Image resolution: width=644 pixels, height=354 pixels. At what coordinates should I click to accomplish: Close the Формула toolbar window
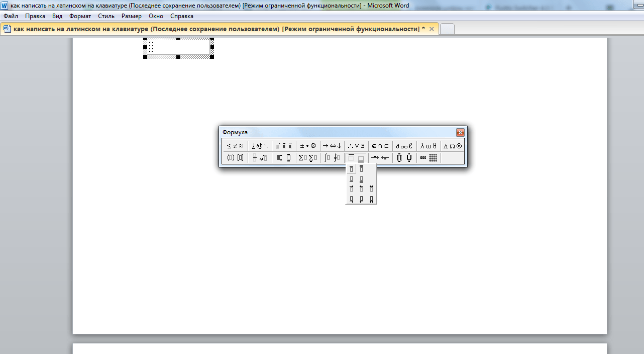[460, 133]
